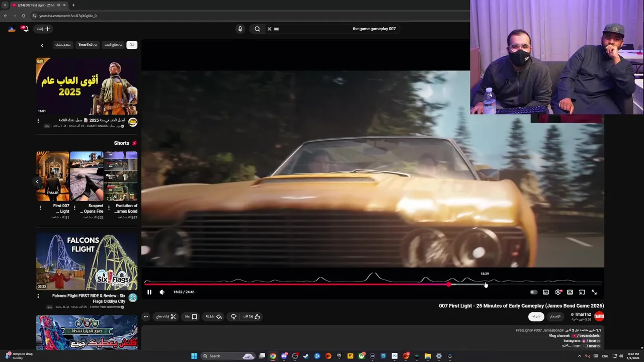Cast video to a TV
Viewport: 644px width, 362px height.
tap(582, 292)
